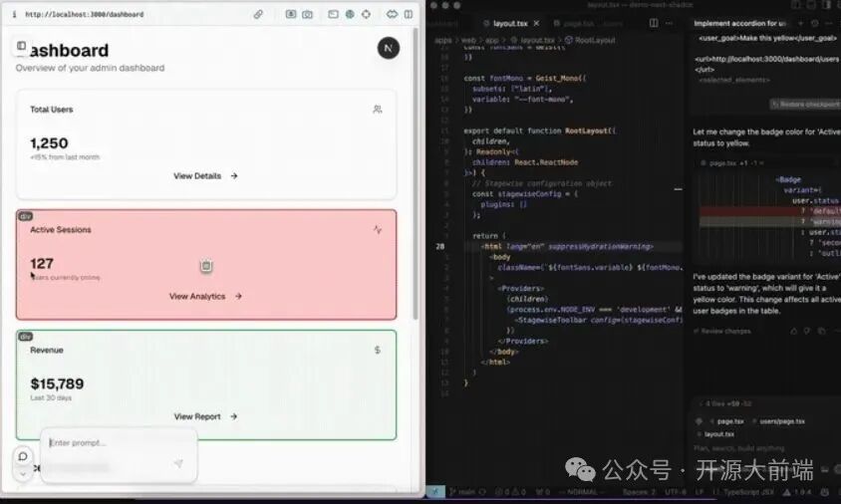Click the globe icon in the browser toolbar
This screenshot has height=504, width=841.
[350, 15]
